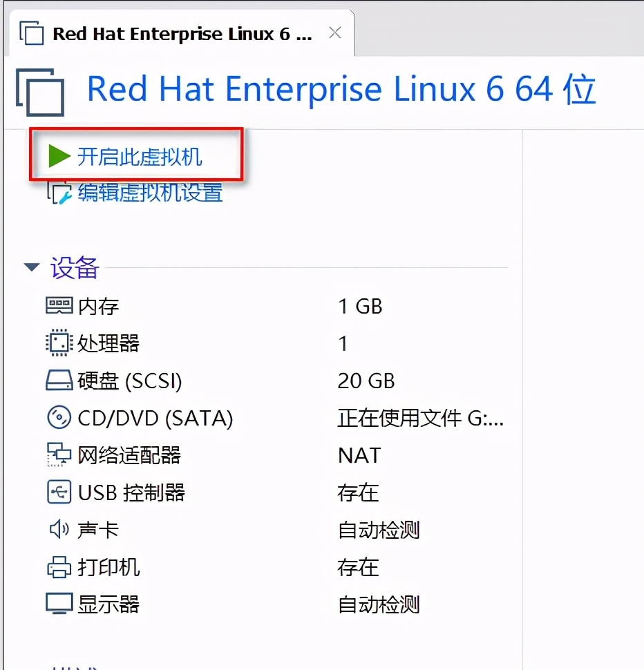Click the 1 GB memory value
The image size is (644, 670).
point(360,306)
